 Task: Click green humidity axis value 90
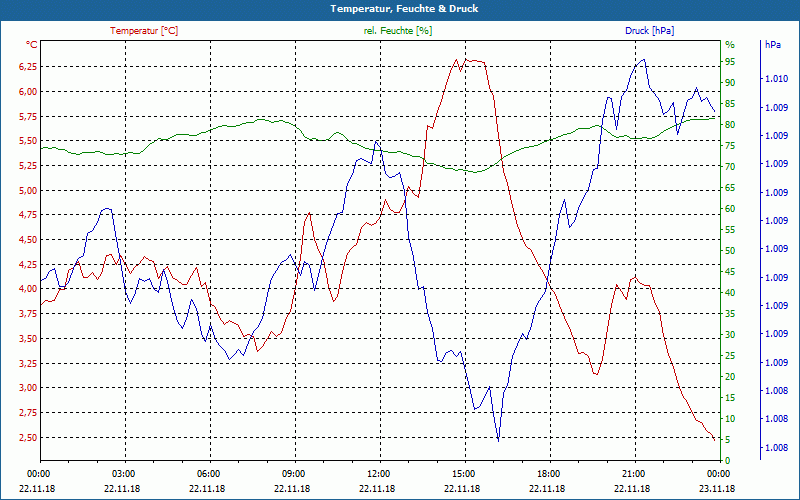coord(730,83)
